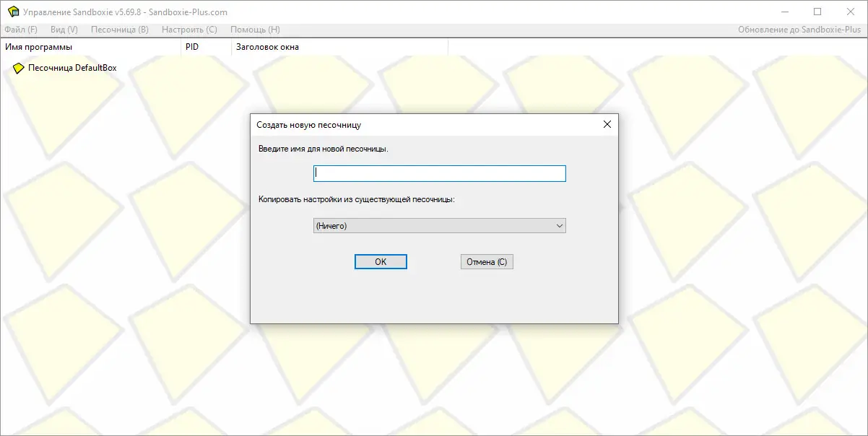The image size is (868, 436).
Task: Open the Песочница (B) menu
Action: (120, 30)
